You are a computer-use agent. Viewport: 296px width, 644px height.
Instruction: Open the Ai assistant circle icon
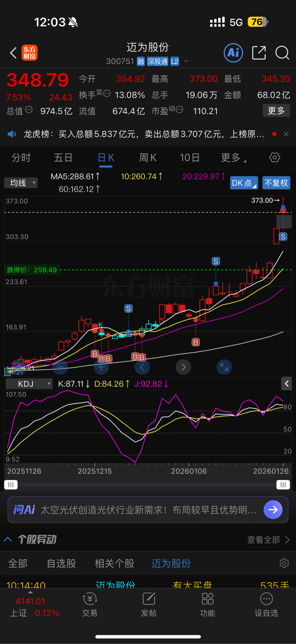[x=233, y=52]
